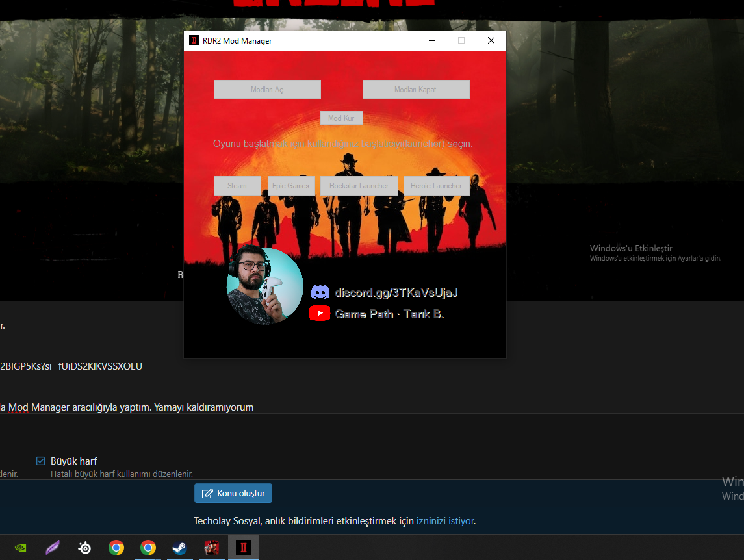The image size is (744, 560).
Task: Switch to second Chrome taskbar icon
Action: pyautogui.click(x=148, y=548)
